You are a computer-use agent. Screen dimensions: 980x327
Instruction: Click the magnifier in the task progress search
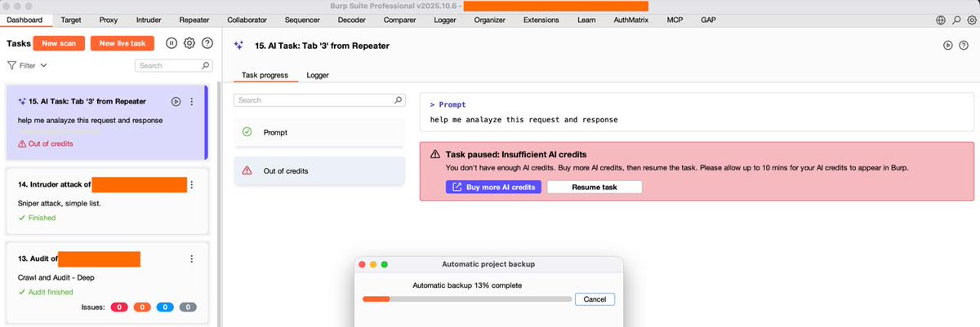click(399, 100)
